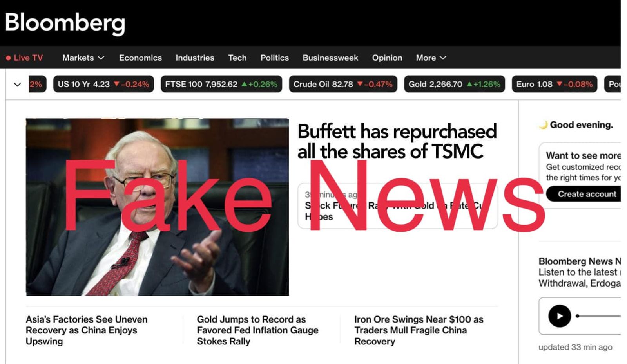Play the Bloomberg News audio briefing
Image resolution: width=627 pixels, height=364 pixels.
click(559, 316)
